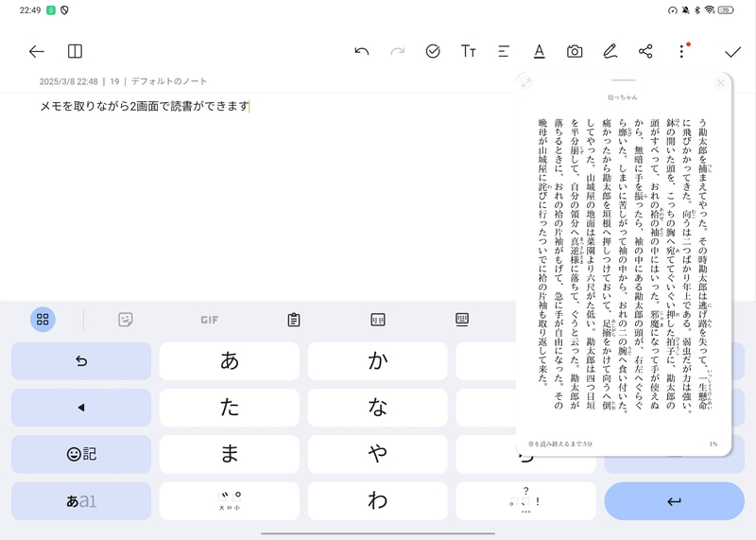756x540 pixels.
Task: Tap the shield icon in the status bar
Action: [64, 10]
